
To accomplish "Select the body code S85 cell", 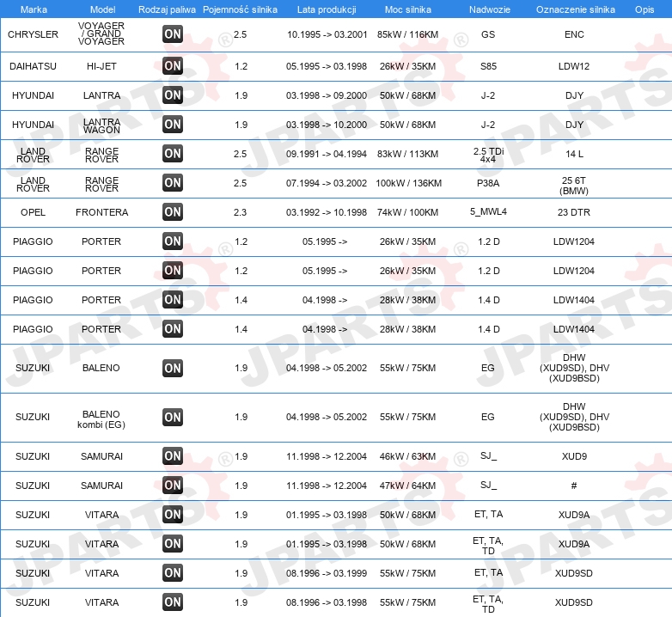I will pyautogui.click(x=489, y=66).
